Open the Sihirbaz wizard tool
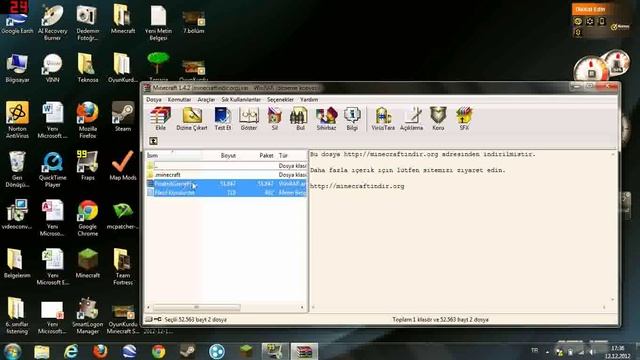 coord(326,118)
